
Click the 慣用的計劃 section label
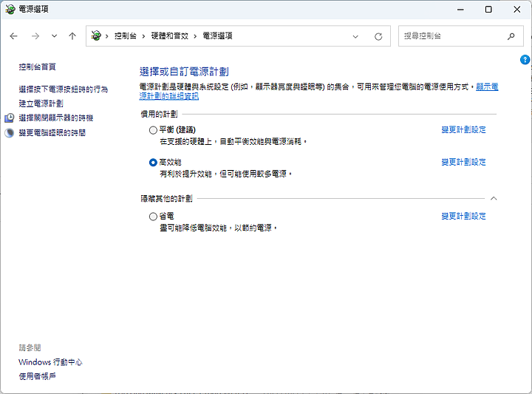[159, 114]
